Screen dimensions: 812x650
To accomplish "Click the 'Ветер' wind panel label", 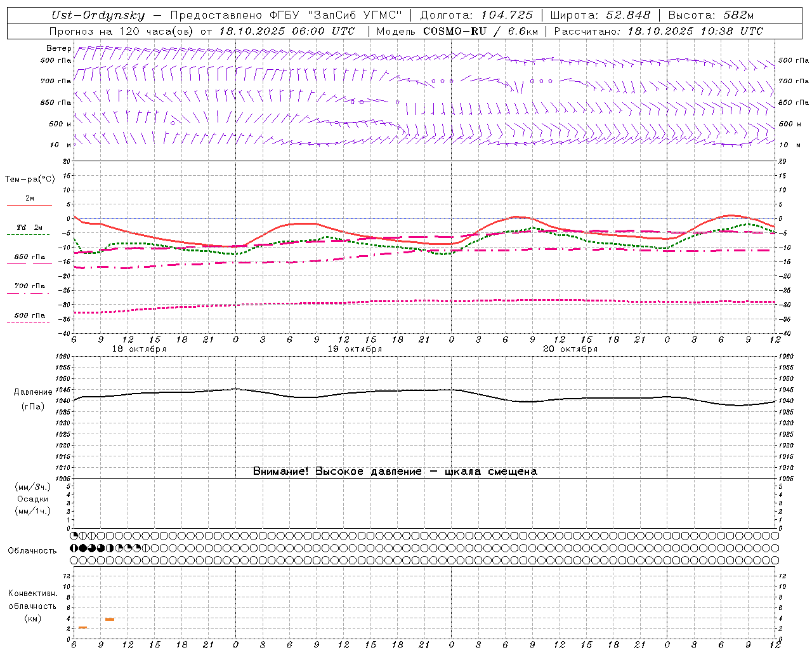I will pyautogui.click(x=58, y=48).
